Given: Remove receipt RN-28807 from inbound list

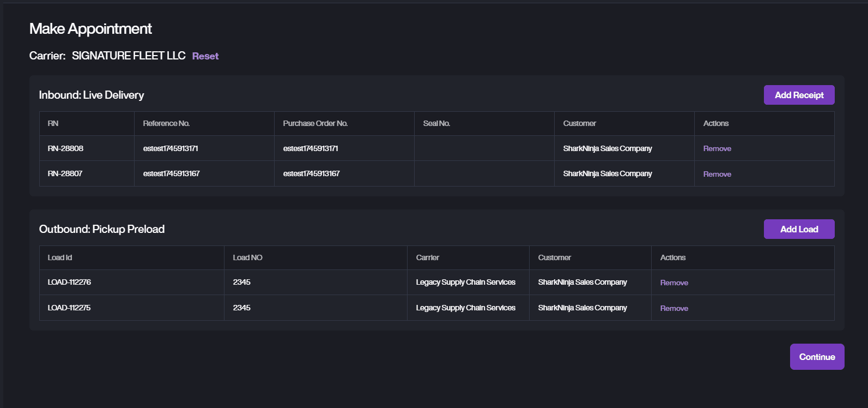Looking at the screenshot, I should point(717,174).
